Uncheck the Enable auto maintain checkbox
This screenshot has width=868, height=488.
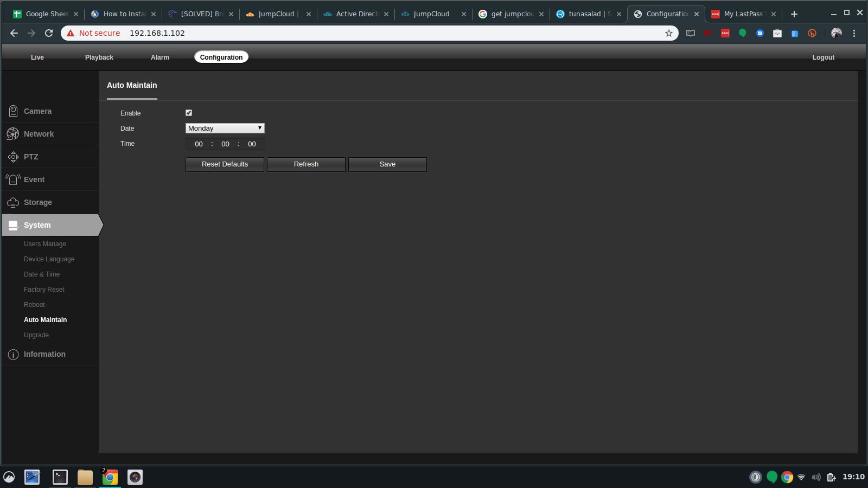point(189,113)
